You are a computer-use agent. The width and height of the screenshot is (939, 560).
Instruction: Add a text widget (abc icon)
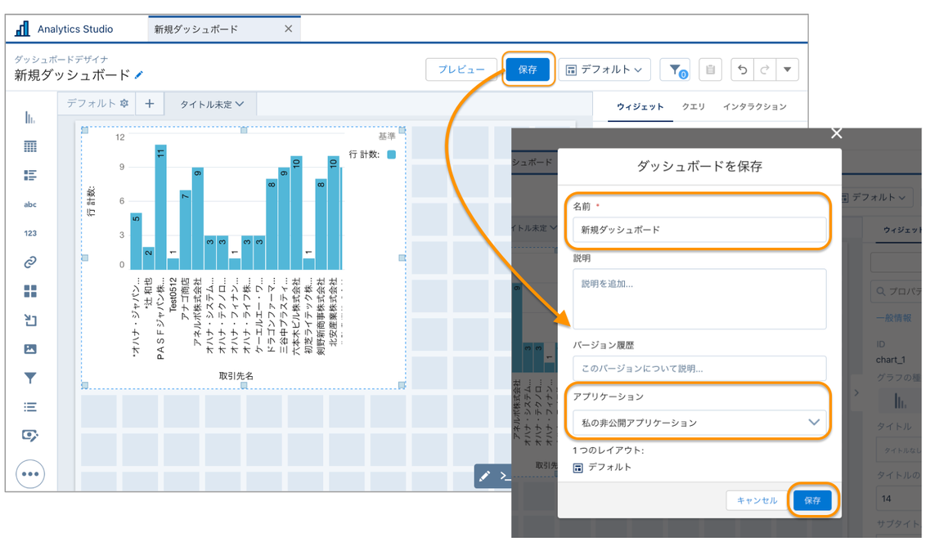pos(30,204)
